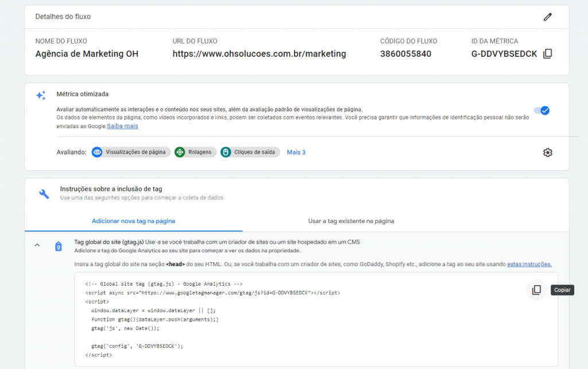Click the function gtag() code line
Image resolution: width=588 pixels, height=369 pixels.
[x=155, y=320]
